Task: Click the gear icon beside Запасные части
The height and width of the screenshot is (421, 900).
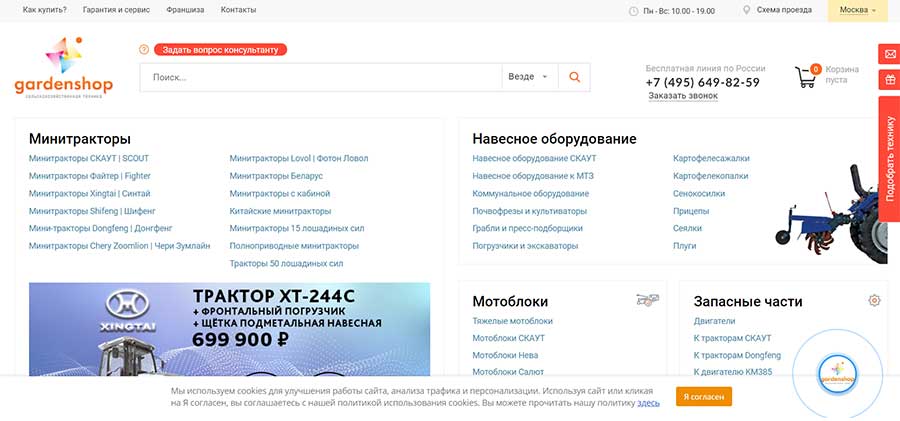Action: 874,300
